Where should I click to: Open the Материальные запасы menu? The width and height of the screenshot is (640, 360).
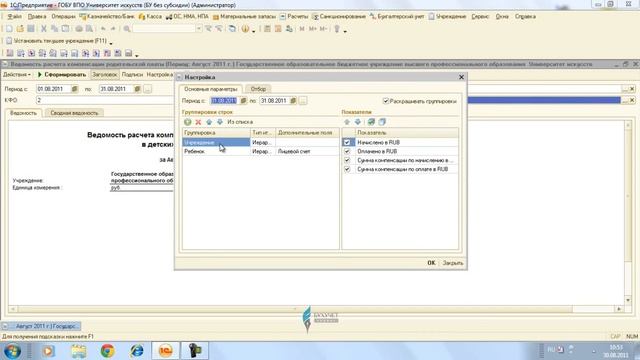(244, 17)
